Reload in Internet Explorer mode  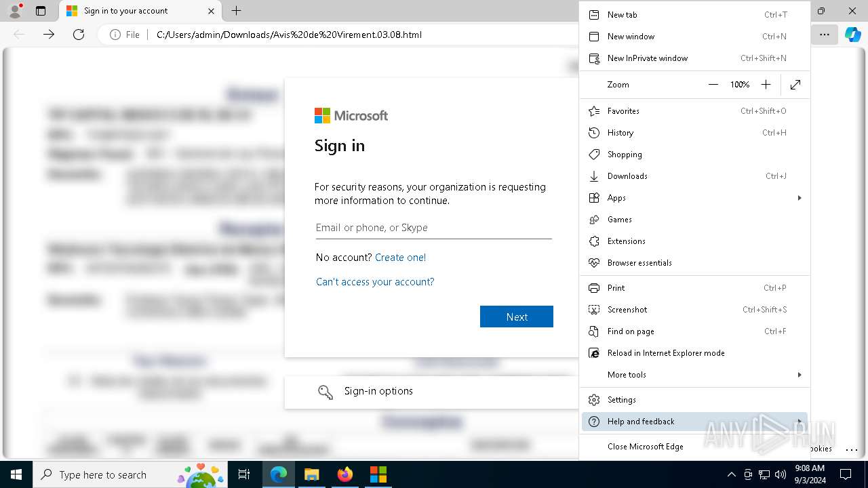click(694, 353)
